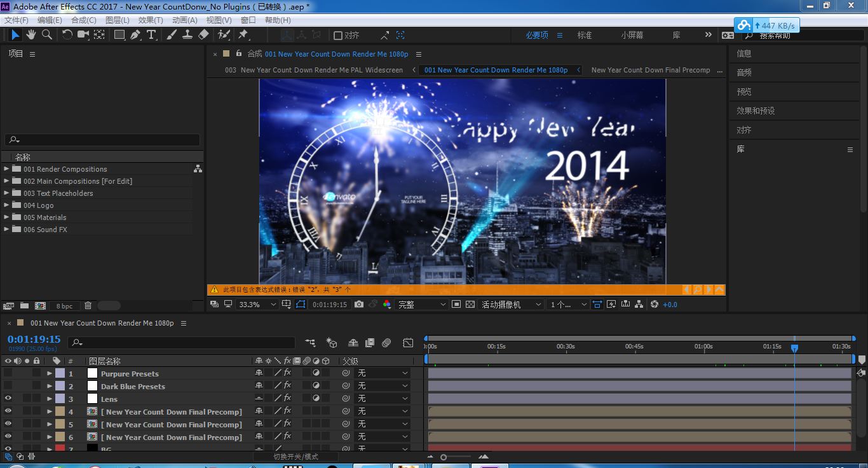Image resolution: width=868 pixels, height=468 pixels.
Task: Open the 合成(C) menu
Action: pyautogui.click(x=84, y=20)
